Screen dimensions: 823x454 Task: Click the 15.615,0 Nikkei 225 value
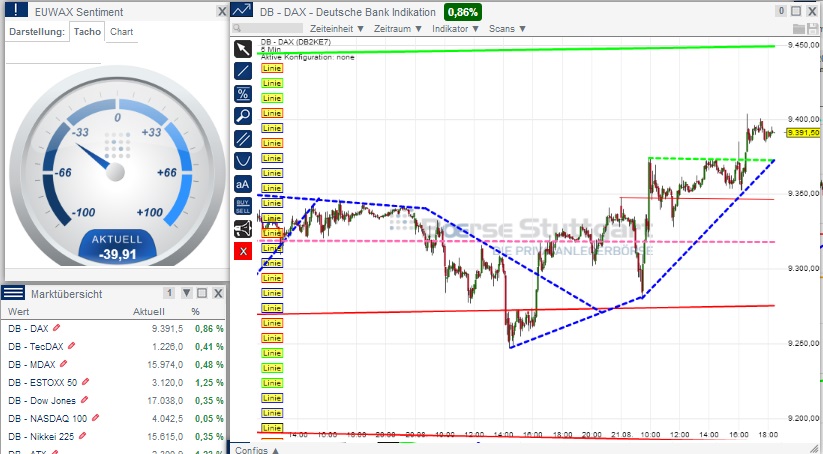pos(165,437)
